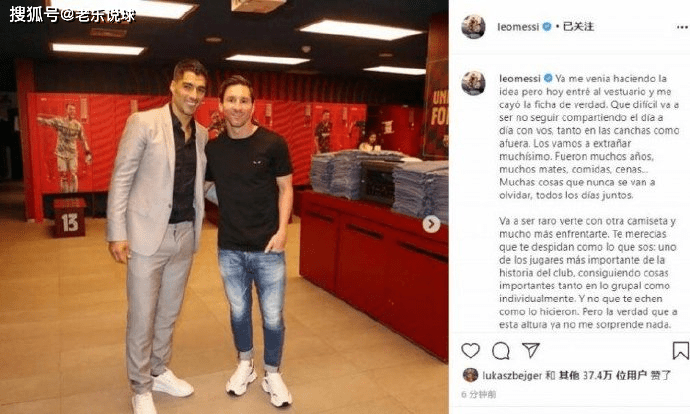
Task: Save the post with the bookmark icon
Action: tap(680, 351)
